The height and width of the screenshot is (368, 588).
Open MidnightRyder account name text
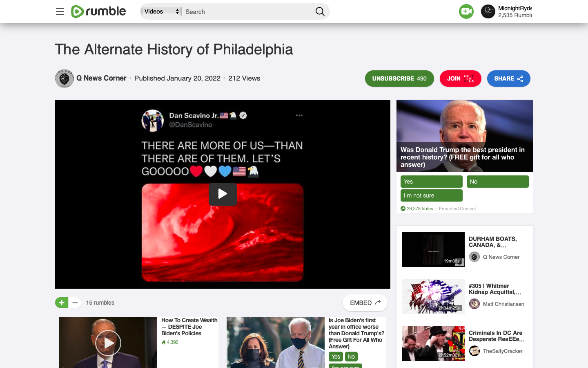pyautogui.click(x=515, y=8)
